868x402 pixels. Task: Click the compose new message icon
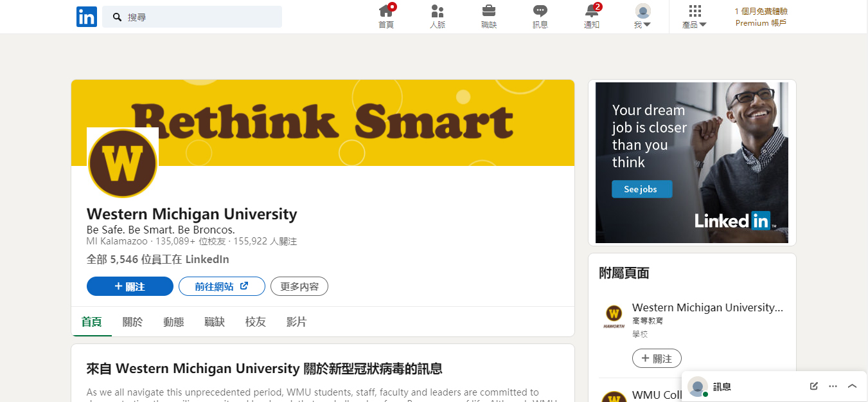pos(814,386)
